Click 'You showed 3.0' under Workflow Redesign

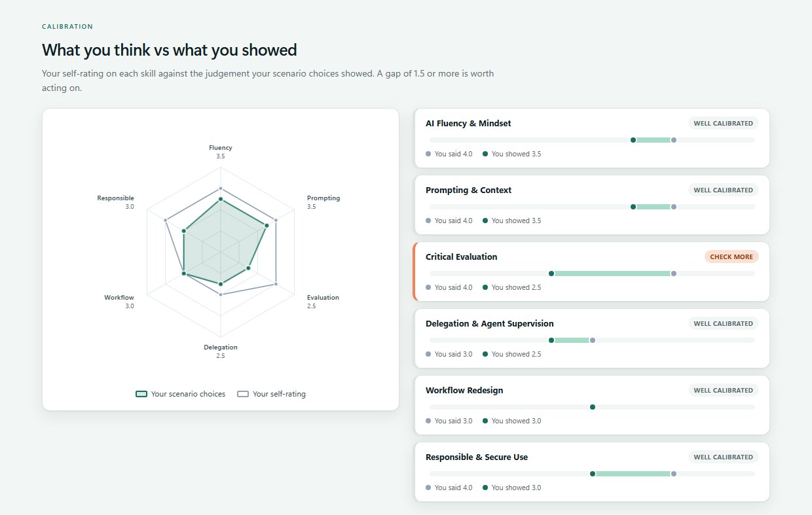point(511,421)
